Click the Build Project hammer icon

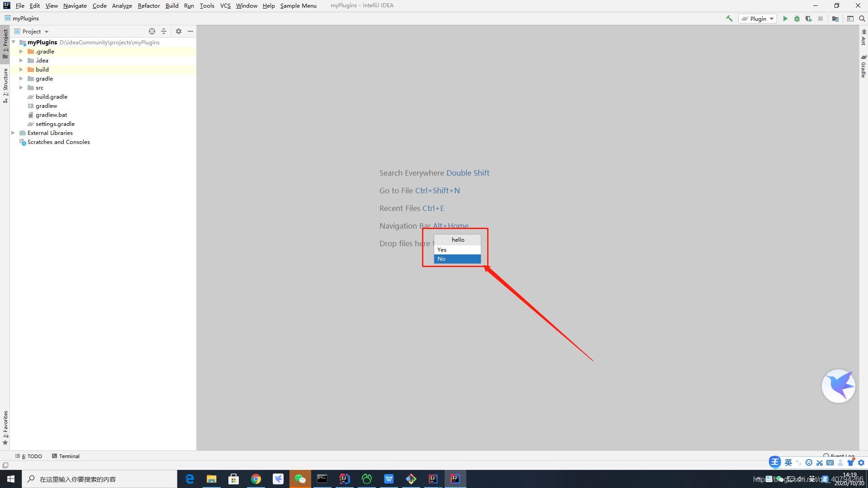click(x=729, y=19)
